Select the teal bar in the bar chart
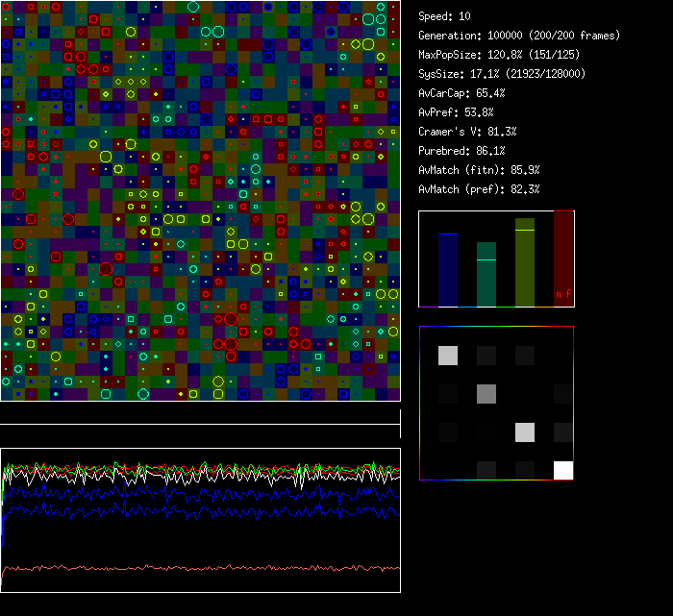Image resolution: width=673 pixels, height=616 pixels. [486, 274]
